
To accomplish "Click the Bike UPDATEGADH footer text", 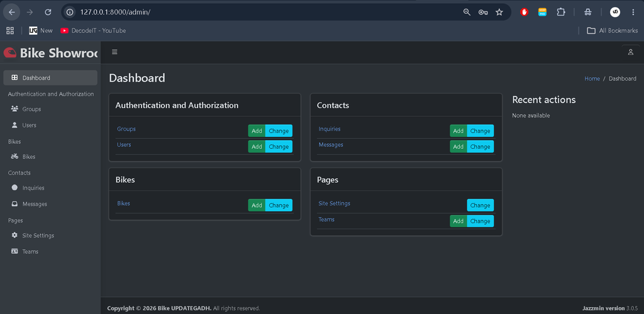I will 185,308.
